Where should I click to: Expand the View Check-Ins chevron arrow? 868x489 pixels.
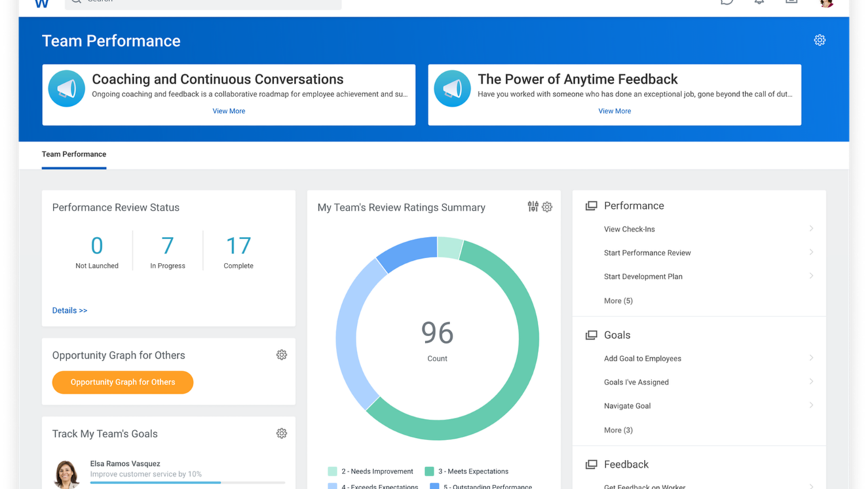(x=811, y=229)
